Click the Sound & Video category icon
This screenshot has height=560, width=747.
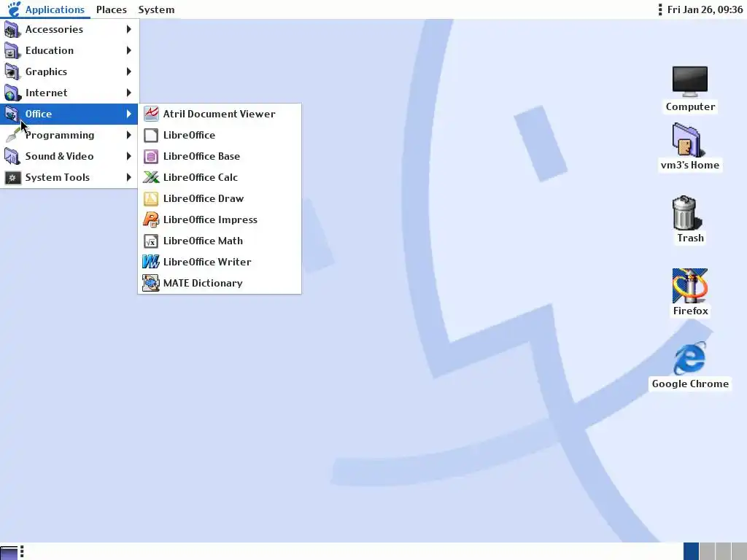(12, 156)
